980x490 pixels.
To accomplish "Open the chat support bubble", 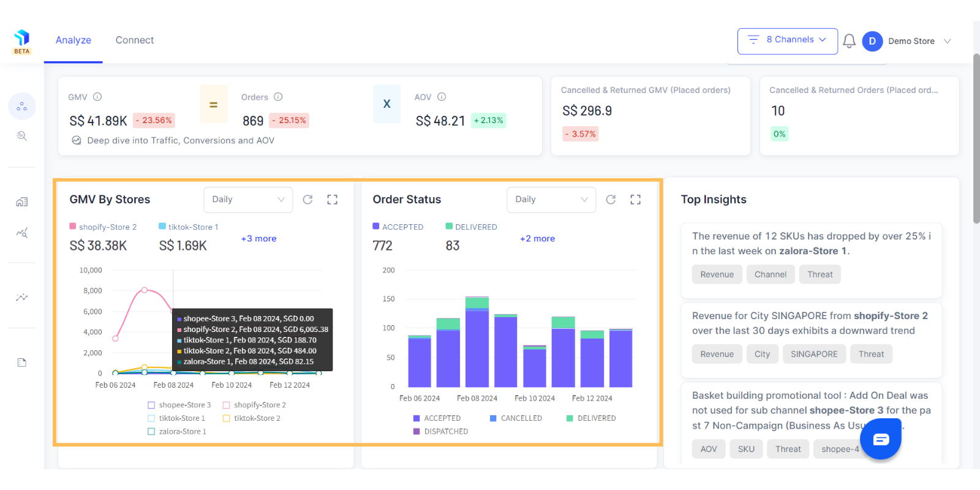I will (881, 439).
